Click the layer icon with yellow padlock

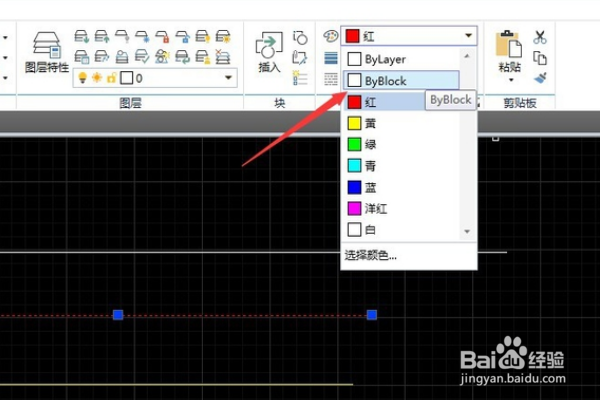pos(203,57)
